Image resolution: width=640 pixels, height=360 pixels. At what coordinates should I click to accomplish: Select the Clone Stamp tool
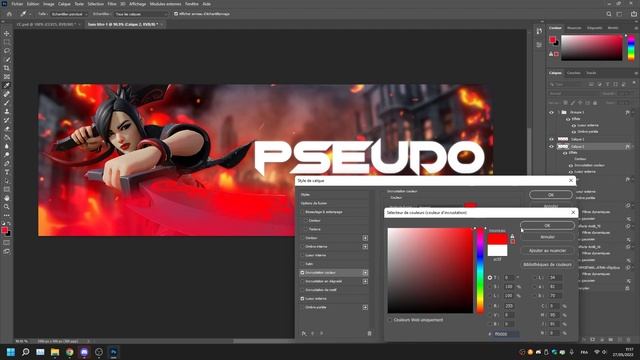pos(7,111)
